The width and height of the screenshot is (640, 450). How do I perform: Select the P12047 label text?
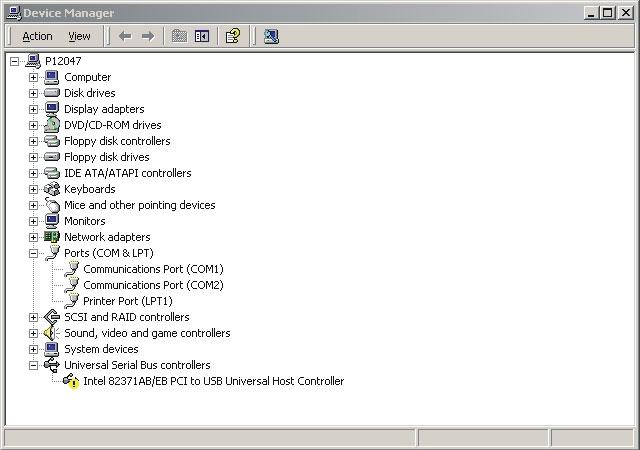[x=63, y=61]
